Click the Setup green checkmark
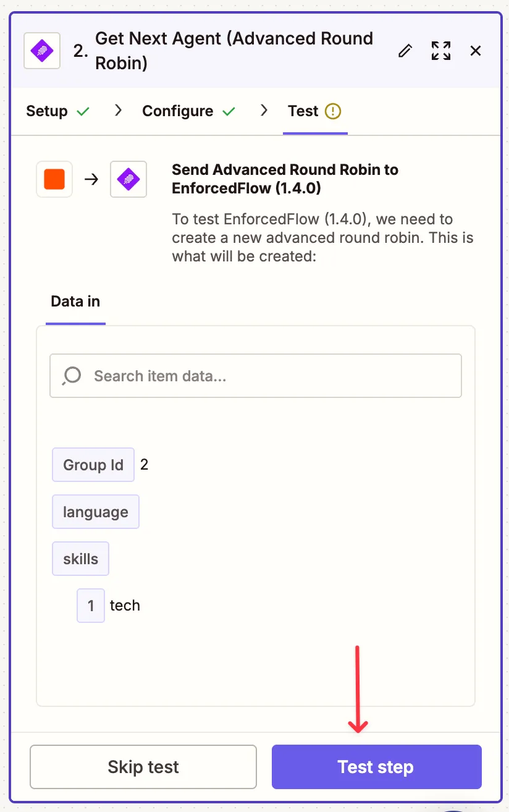509x812 pixels. (x=83, y=111)
